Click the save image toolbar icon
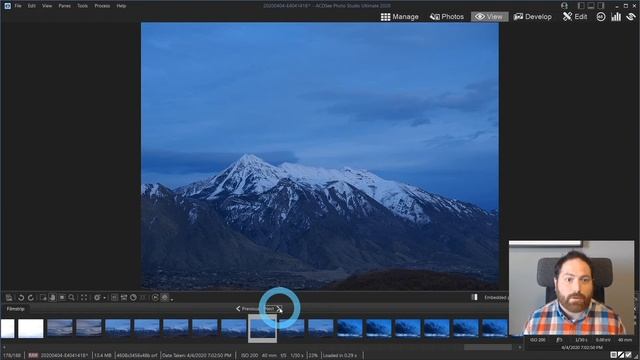Viewport: 640px width, 360px height. [x=9, y=298]
